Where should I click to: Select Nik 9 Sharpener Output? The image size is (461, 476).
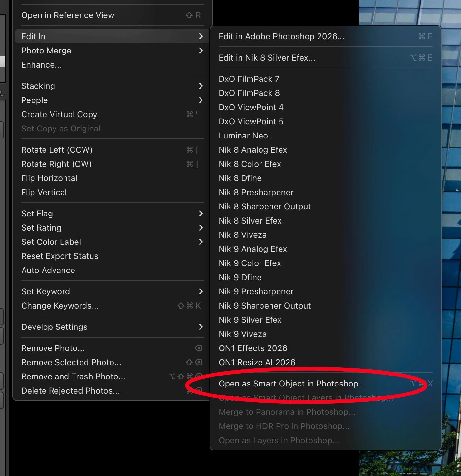[x=326, y=306]
